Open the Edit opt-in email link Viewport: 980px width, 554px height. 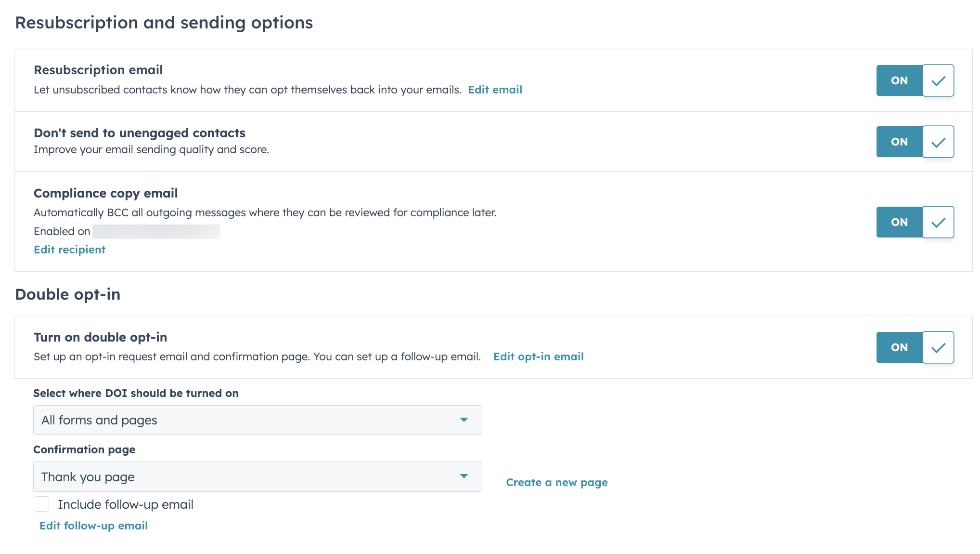[x=538, y=356]
